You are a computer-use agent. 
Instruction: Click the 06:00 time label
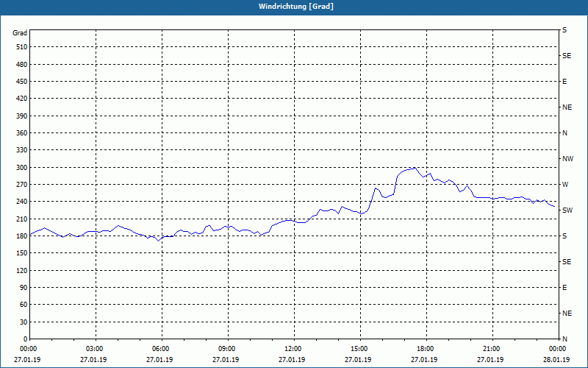[x=162, y=349]
